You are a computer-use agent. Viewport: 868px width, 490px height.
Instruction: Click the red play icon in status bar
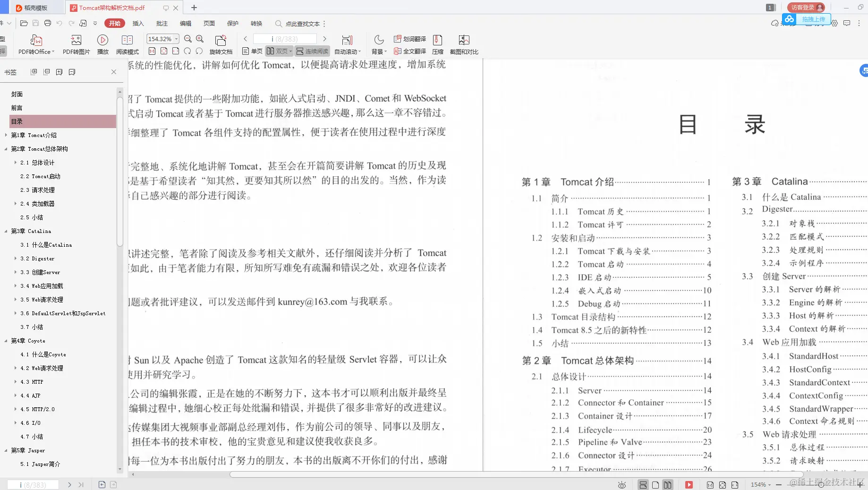[x=689, y=485]
